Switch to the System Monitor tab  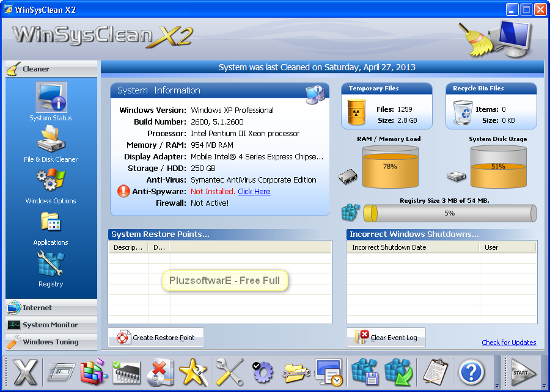(51, 325)
